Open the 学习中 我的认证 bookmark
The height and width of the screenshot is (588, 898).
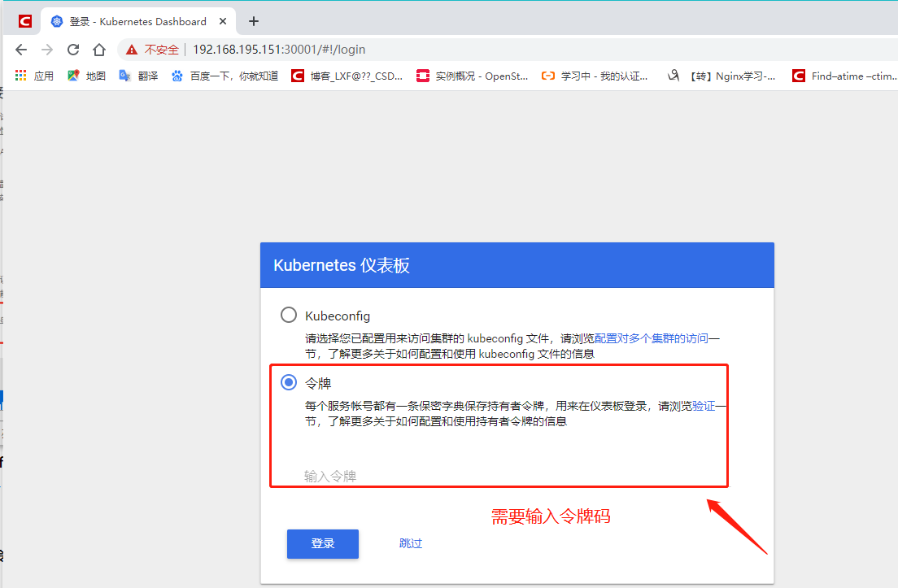coord(595,76)
